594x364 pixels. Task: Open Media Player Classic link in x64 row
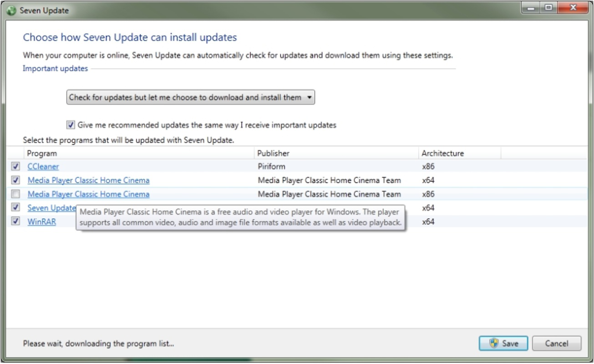[x=88, y=180]
